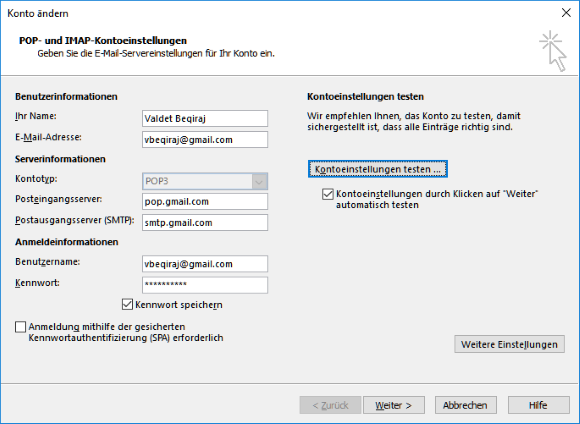Focus the Ihr Name field
Viewport: 580px width, 424px height.
pyautogui.click(x=205, y=119)
